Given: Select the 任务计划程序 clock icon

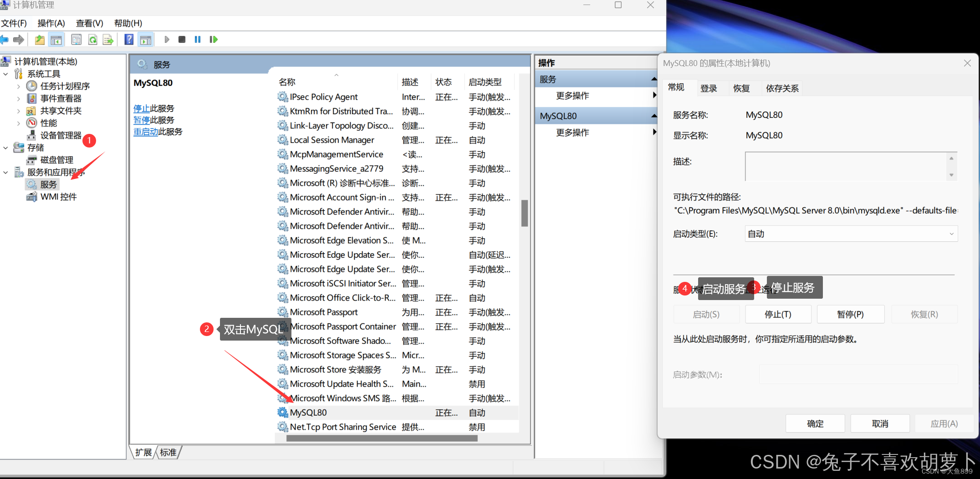Looking at the screenshot, I should [x=31, y=86].
